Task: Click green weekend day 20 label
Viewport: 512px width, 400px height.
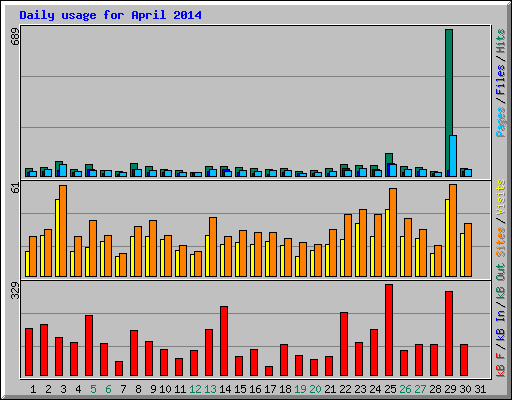Action: pyautogui.click(x=315, y=389)
